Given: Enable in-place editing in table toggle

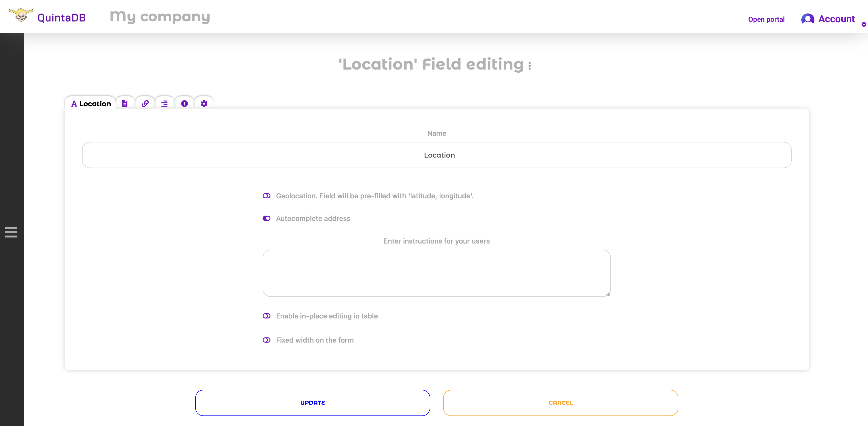Looking at the screenshot, I should coord(267,316).
